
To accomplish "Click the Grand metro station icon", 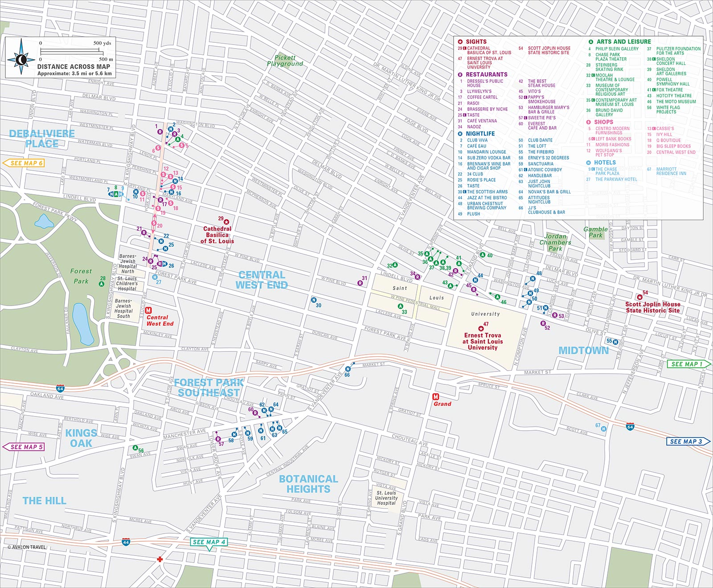I will 436,396.
